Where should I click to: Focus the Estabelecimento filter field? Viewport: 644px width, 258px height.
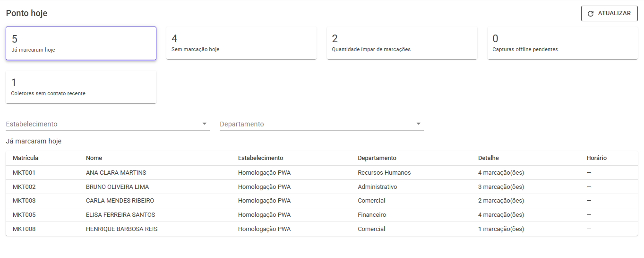click(x=108, y=124)
